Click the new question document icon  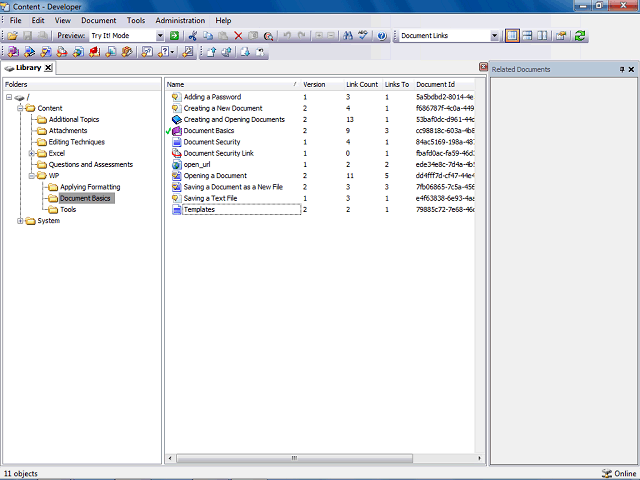point(147,52)
